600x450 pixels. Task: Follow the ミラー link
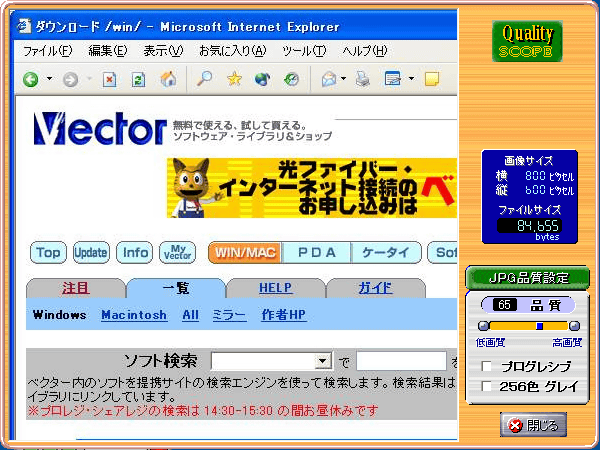pyautogui.click(x=229, y=315)
